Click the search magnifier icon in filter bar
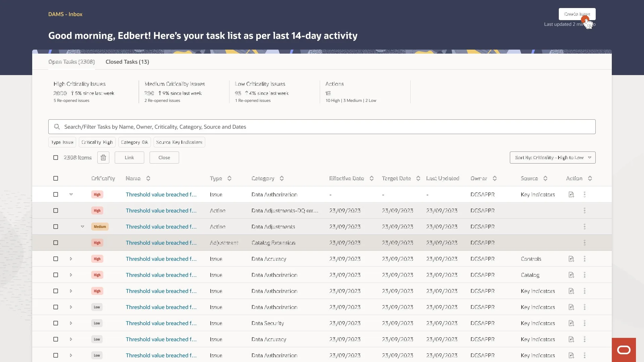The height and width of the screenshot is (362, 644). coord(57,127)
